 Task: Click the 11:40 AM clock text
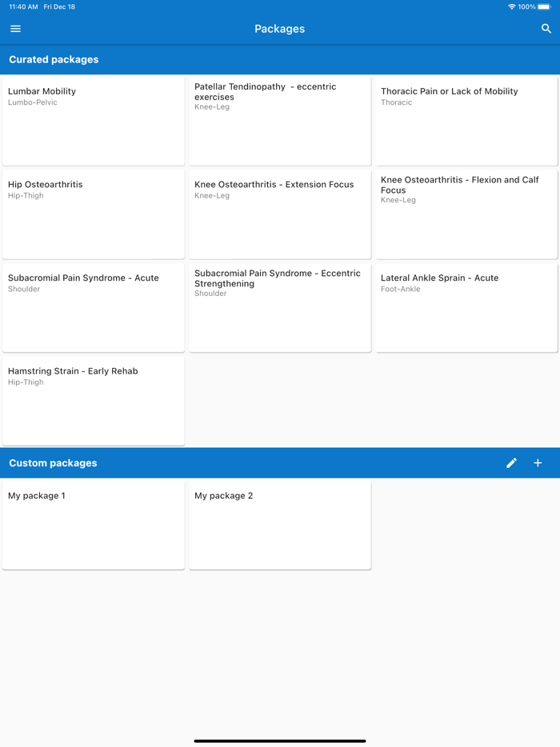click(x=23, y=6)
